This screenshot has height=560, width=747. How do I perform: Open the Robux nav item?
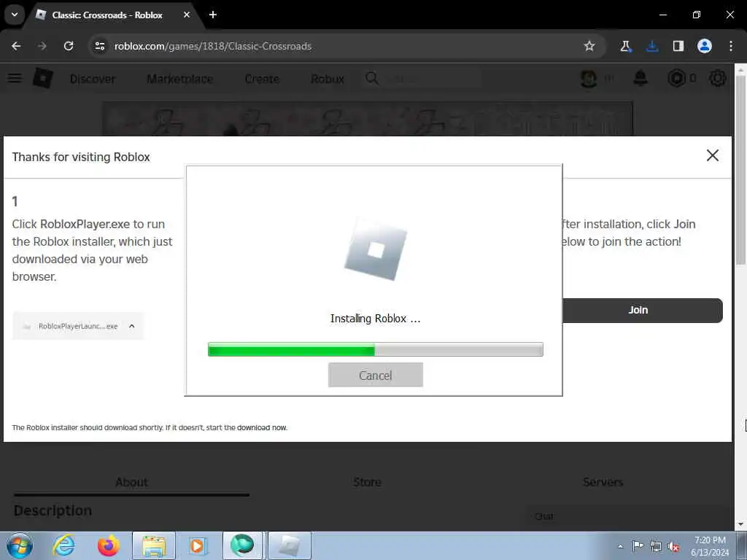pos(327,79)
